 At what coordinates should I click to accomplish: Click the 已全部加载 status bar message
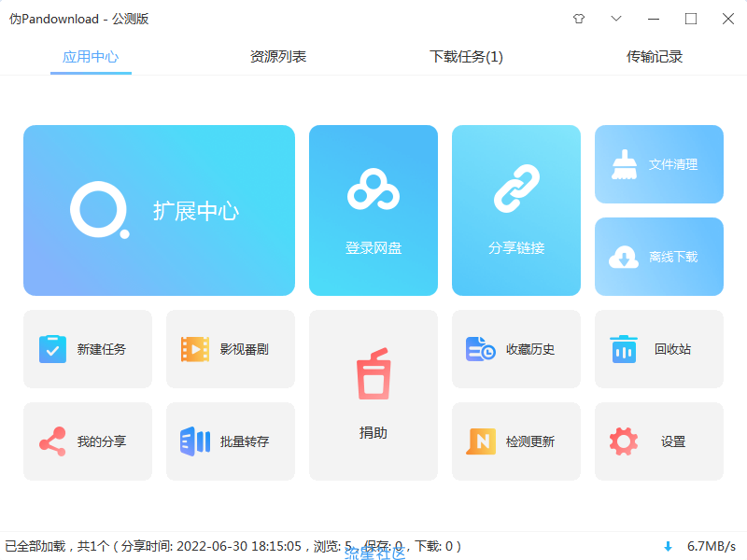233,546
